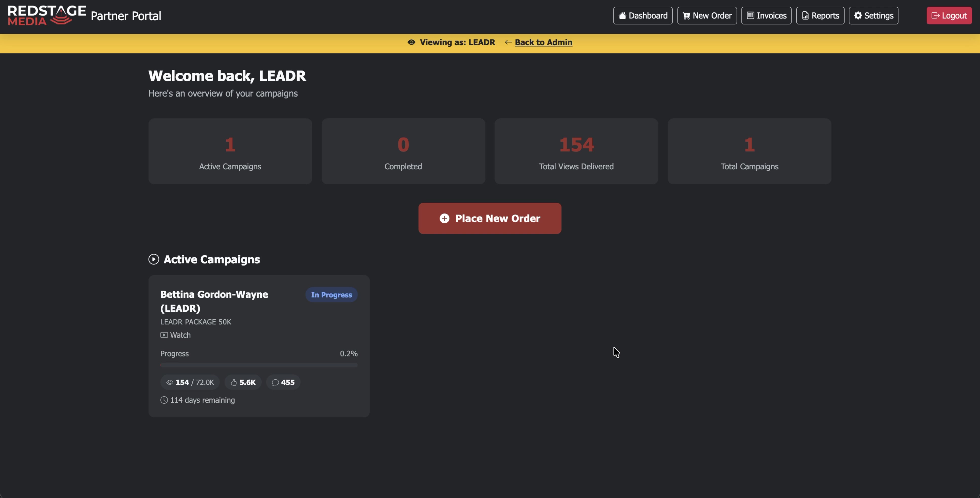Go to New Order in navigation

point(706,16)
